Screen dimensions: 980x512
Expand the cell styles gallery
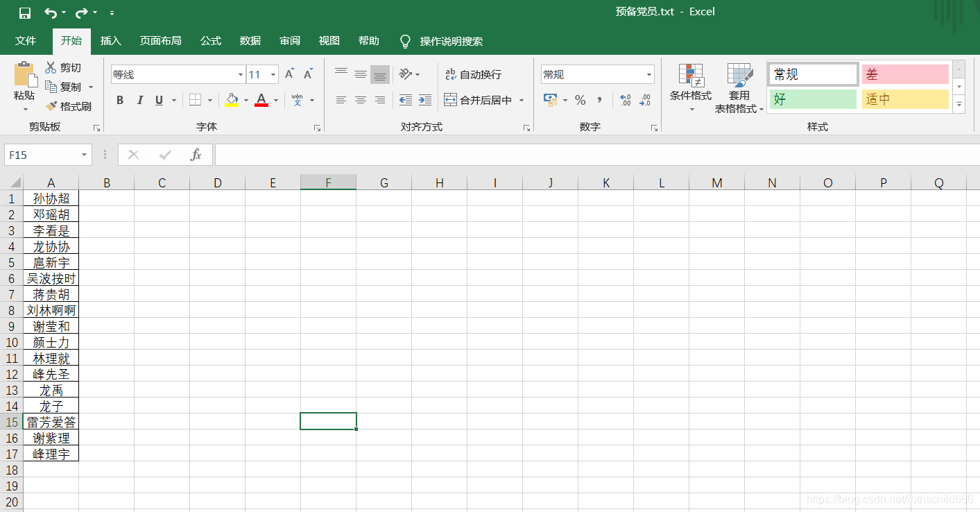pyautogui.click(x=959, y=105)
